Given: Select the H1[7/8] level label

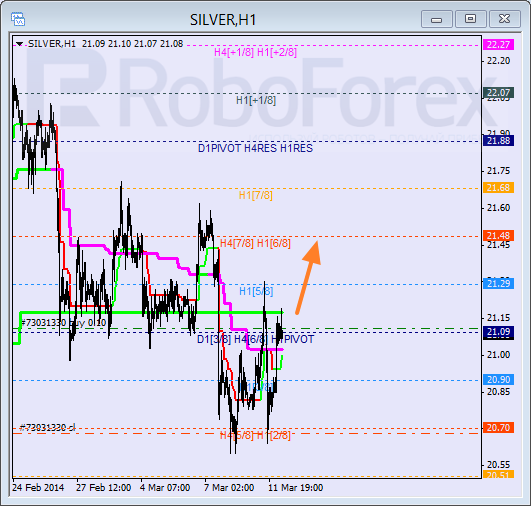Looking at the screenshot, I should (256, 195).
